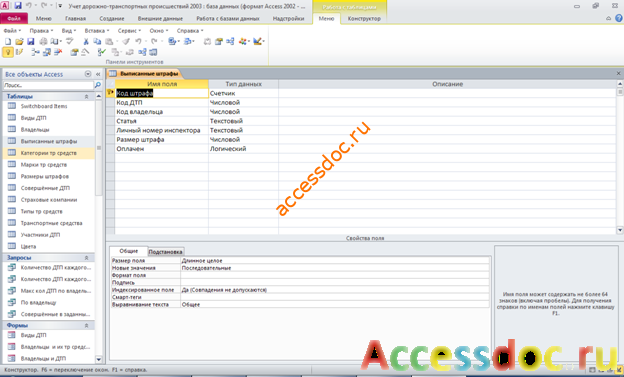Screen dimensions: 624x377
Task: Collapse the navigation pane with double chevron
Action: 98,74
